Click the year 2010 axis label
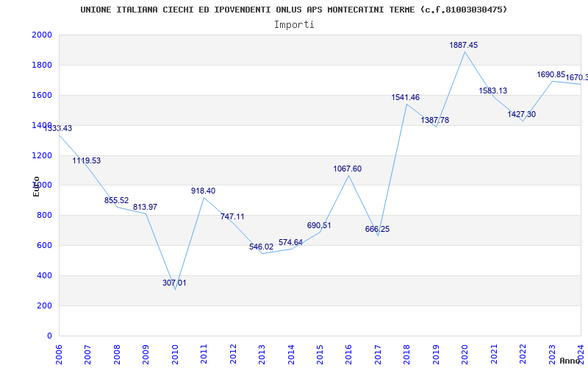 [175, 354]
